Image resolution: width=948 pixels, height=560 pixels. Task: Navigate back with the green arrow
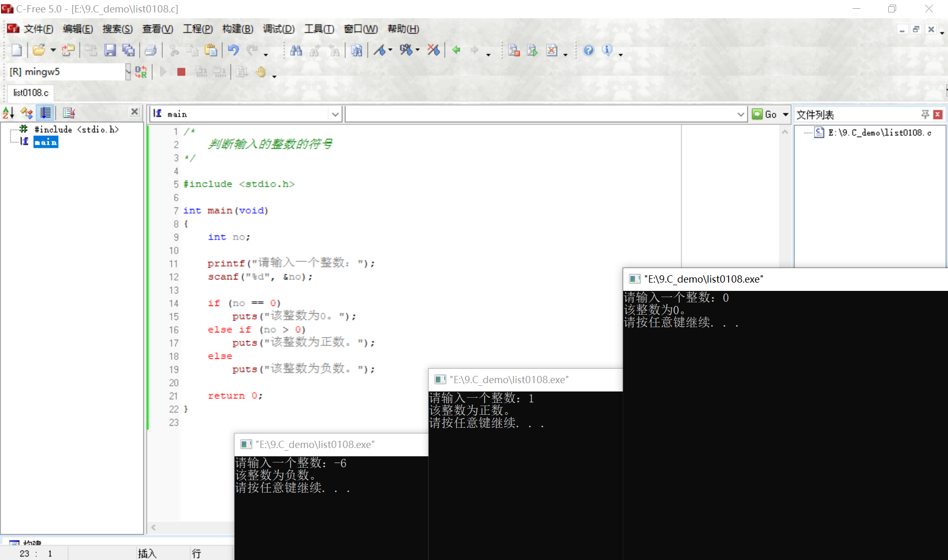[457, 50]
